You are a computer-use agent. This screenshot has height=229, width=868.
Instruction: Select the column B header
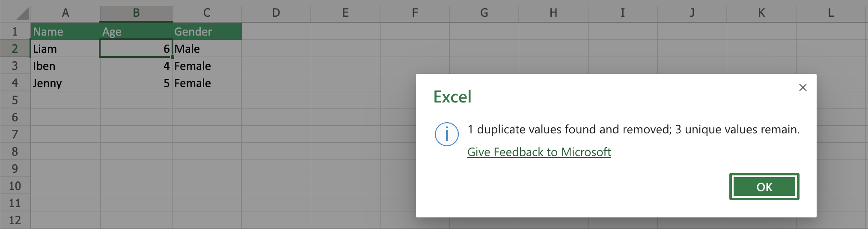coord(136,13)
